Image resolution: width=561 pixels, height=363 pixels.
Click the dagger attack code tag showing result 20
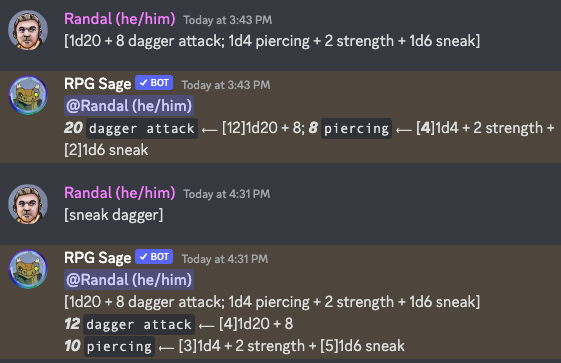click(x=142, y=128)
